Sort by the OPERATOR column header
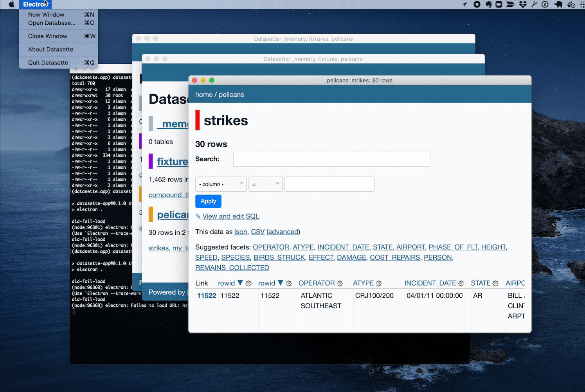The height and width of the screenshot is (392, 585). tap(317, 283)
